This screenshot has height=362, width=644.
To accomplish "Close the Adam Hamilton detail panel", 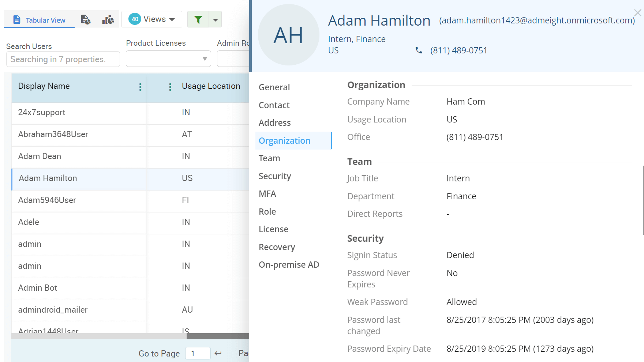I will point(637,12).
